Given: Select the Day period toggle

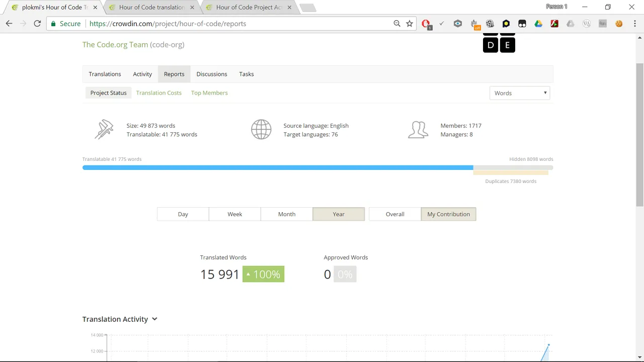Looking at the screenshot, I should [183, 214].
